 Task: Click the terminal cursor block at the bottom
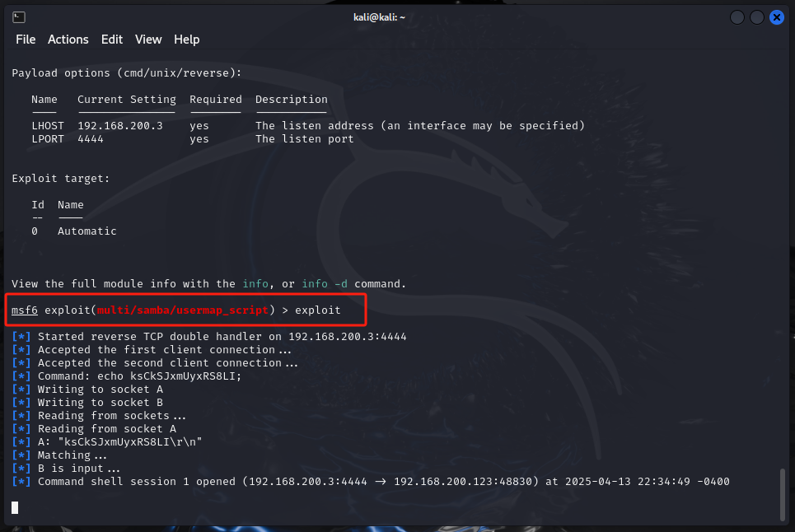tap(15, 507)
